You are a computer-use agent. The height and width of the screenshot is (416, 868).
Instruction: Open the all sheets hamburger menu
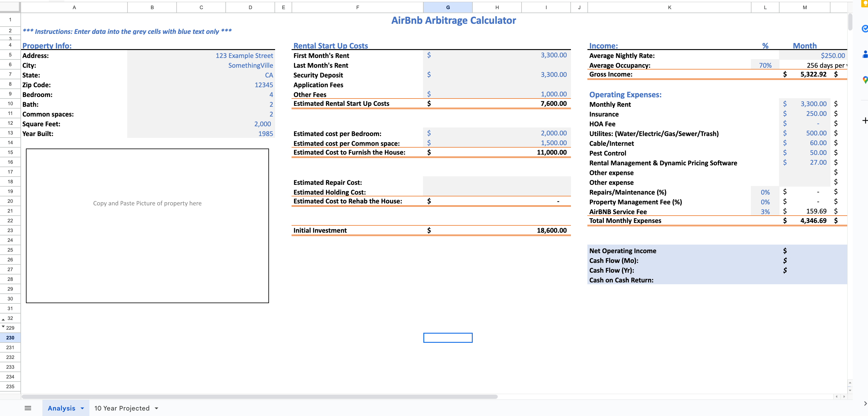click(28, 408)
